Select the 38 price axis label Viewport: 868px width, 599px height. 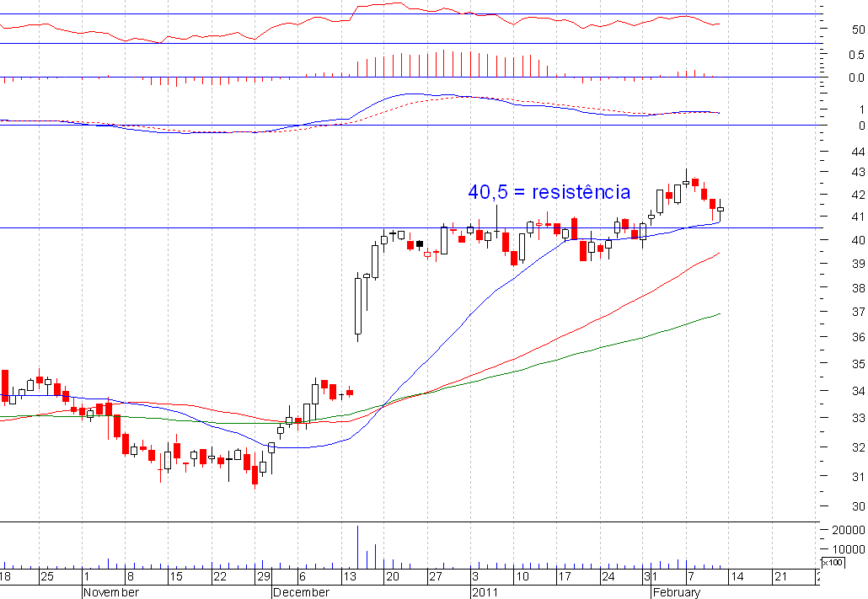tap(858, 288)
